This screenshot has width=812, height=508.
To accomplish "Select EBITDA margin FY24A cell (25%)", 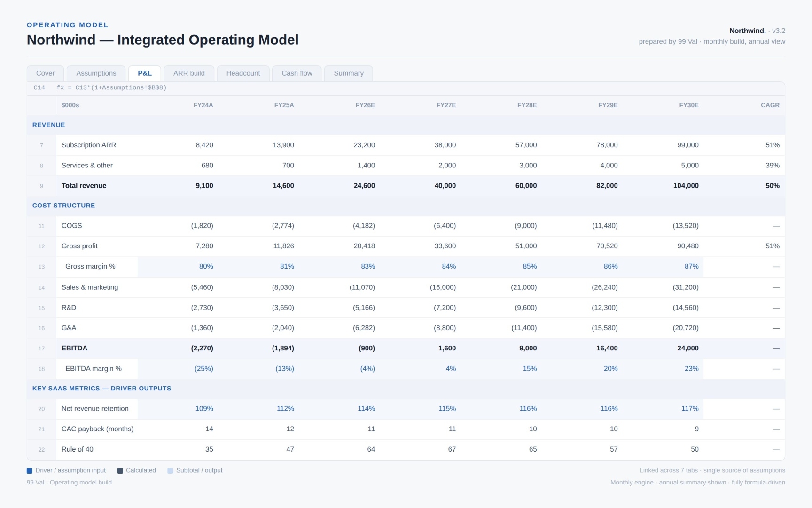I will (x=203, y=368).
